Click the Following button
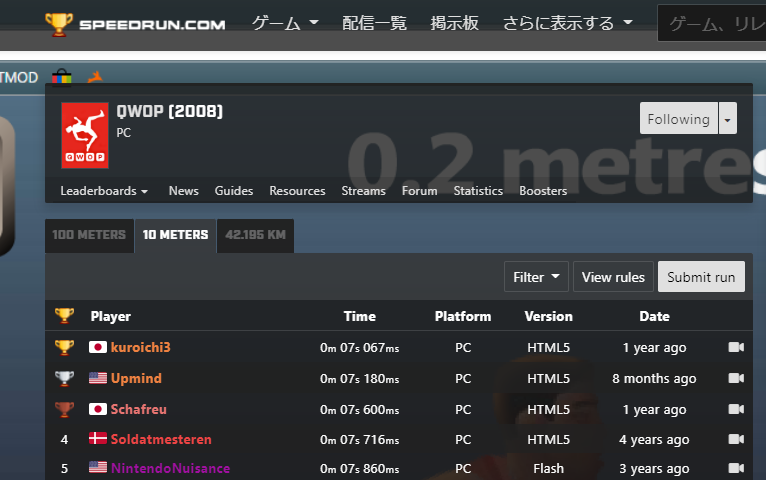This screenshot has width=766, height=480. (x=679, y=119)
